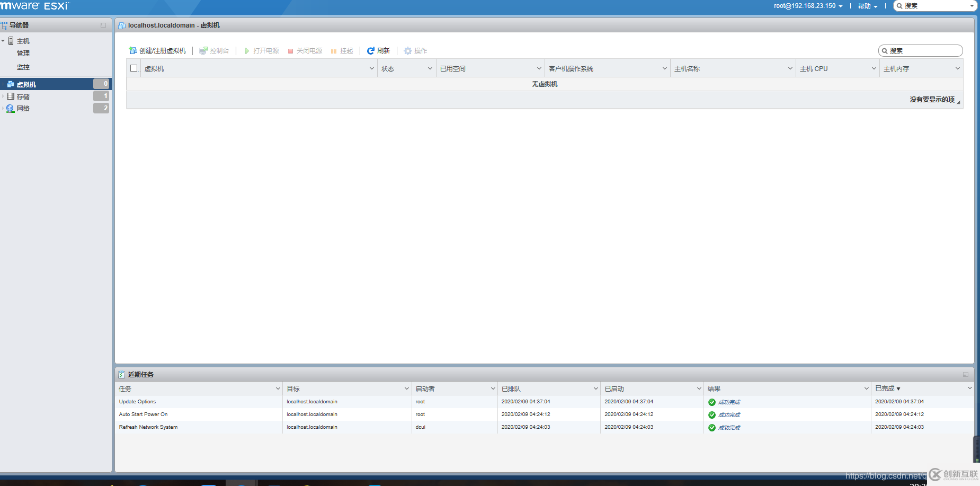Open the Result (结果) column dropdown
980x486 pixels.
coord(866,388)
